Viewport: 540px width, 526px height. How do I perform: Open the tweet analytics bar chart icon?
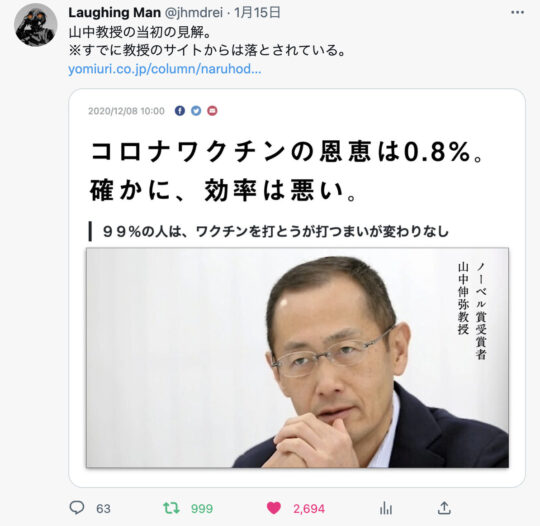[386, 508]
